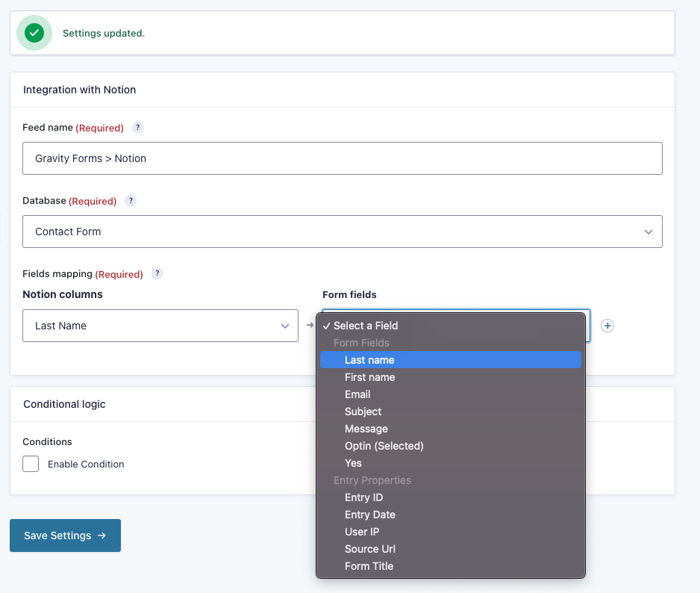Select 'User IP' entry property
Viewport: 700px width, 593px height.
pyautogui.click(x=451, y=532)
